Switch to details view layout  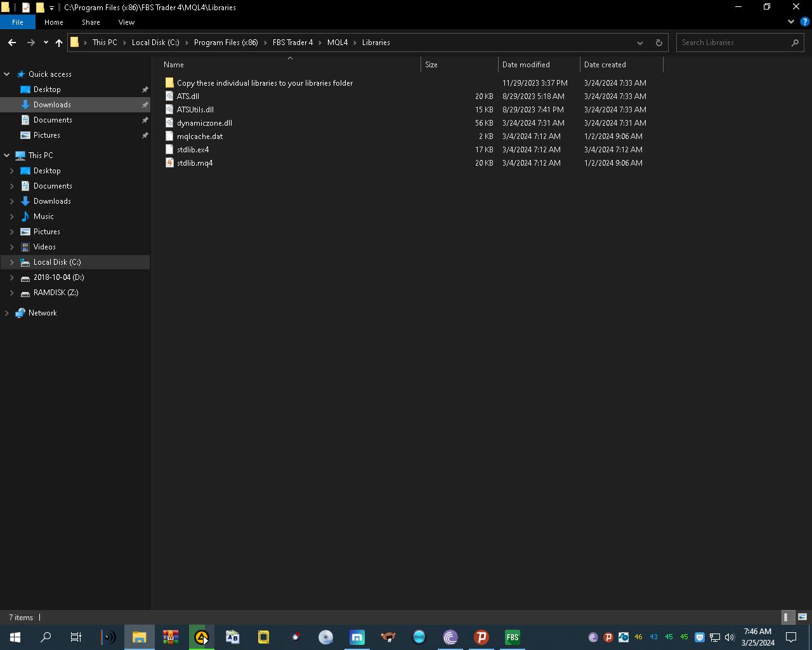786,617
